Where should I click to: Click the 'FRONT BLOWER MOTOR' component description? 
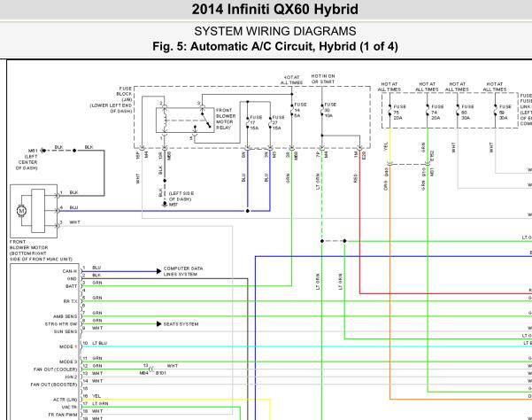click(x=41, y=251)
